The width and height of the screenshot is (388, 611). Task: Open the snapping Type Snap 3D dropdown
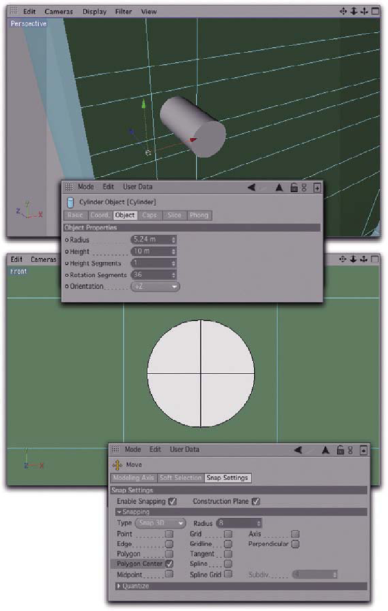(160, 523)
